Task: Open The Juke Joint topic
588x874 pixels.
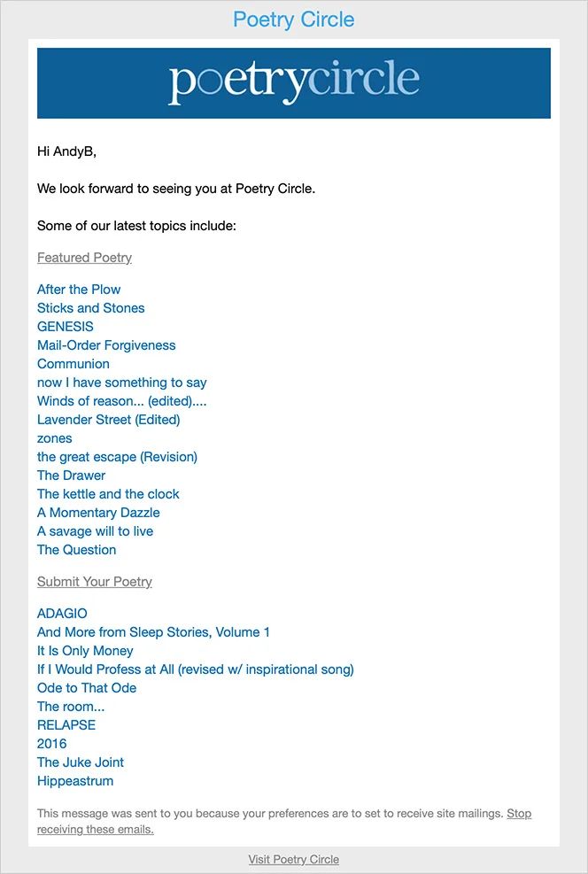Action: coord(81,762)
